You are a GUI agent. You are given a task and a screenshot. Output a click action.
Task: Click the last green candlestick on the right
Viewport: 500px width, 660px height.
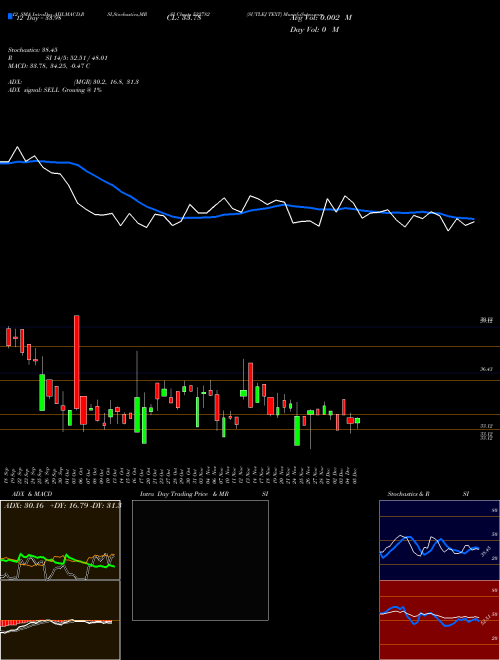pos(357,420)
